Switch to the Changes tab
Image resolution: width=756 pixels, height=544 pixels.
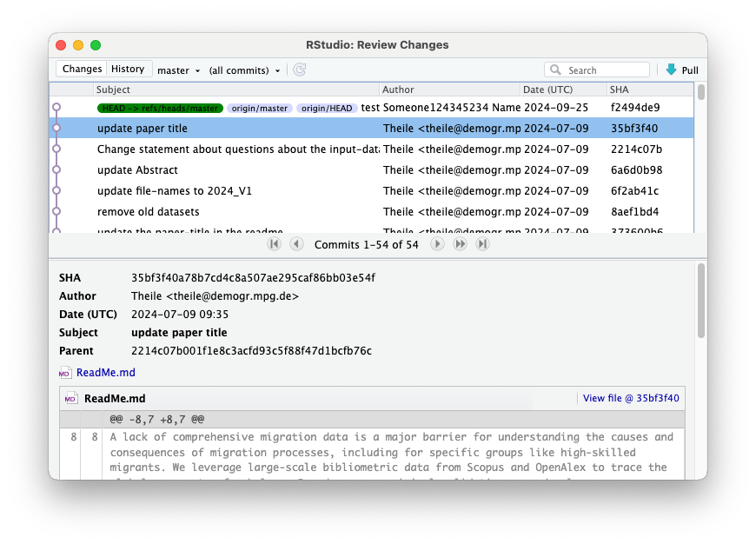tap(82, 70)
